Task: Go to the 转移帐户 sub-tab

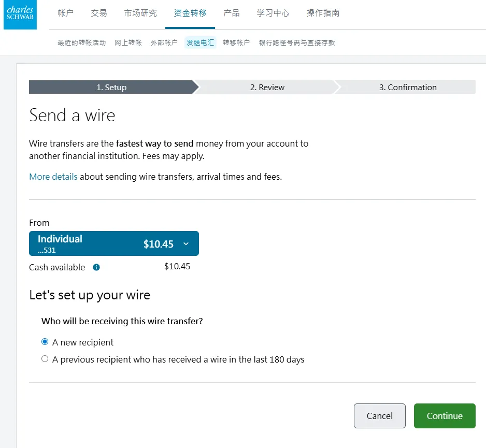Action: pos(236,42)
